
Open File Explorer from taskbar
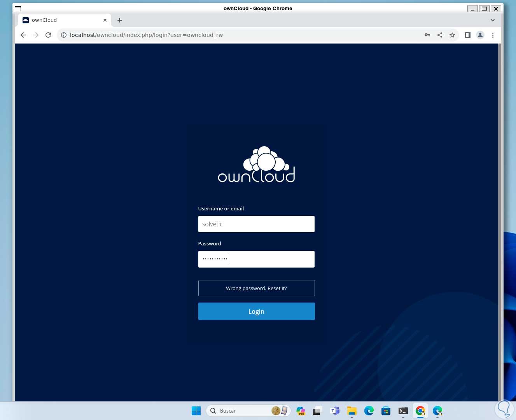(352, 411)
